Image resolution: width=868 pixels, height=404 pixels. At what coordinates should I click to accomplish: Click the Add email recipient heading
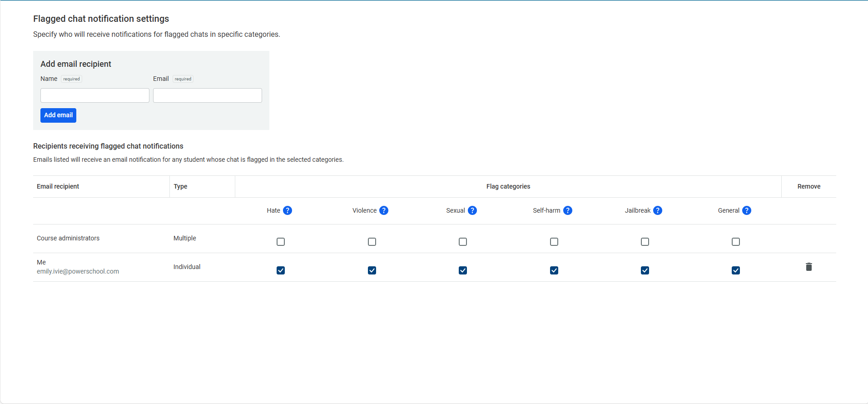[76, 64]
